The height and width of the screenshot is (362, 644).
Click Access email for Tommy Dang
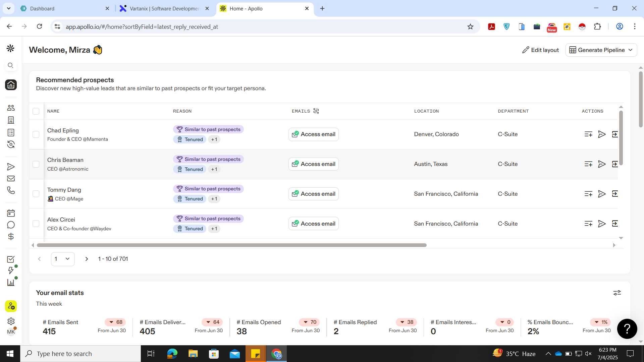point(314,194)
